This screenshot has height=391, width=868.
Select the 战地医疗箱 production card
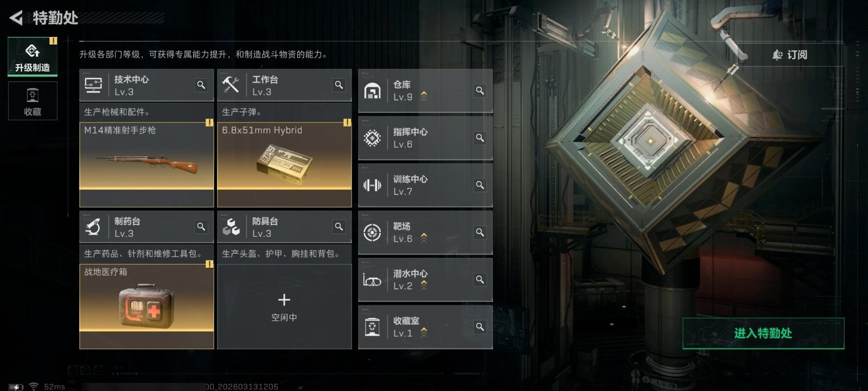146,306
